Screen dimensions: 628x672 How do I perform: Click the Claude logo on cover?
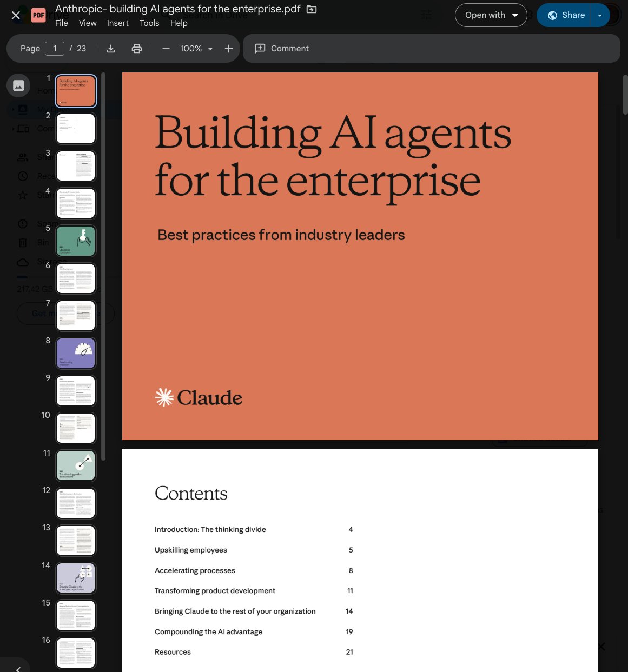click(x=199, y=397)
